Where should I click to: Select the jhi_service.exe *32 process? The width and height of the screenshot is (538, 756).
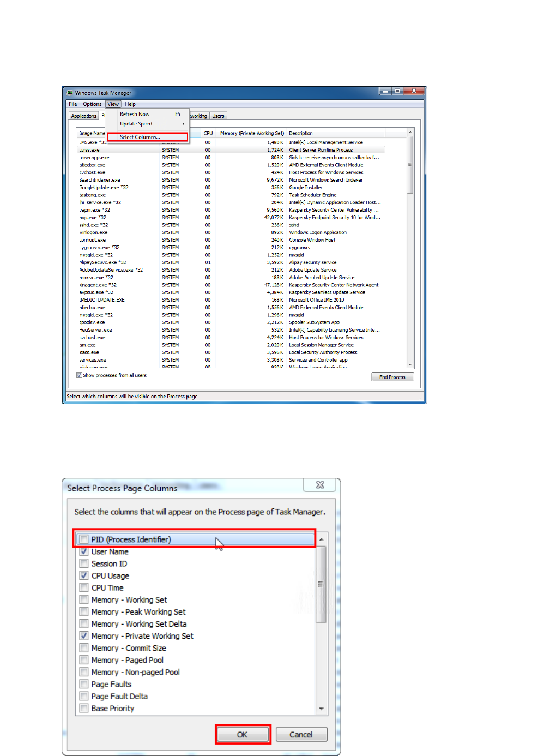(x=232, y=202)
